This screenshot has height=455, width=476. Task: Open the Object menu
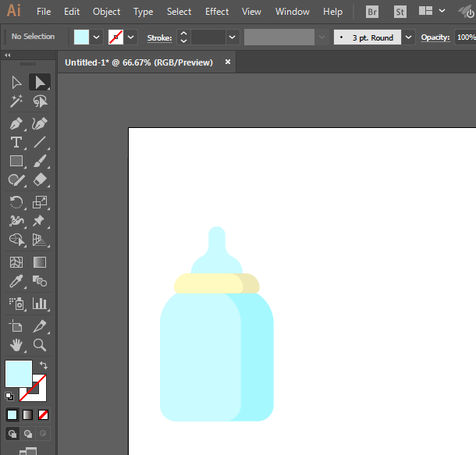pos(106,12)
